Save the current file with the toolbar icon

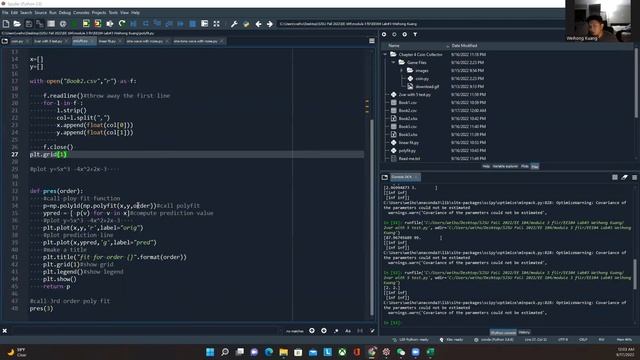tap(29, 24)
